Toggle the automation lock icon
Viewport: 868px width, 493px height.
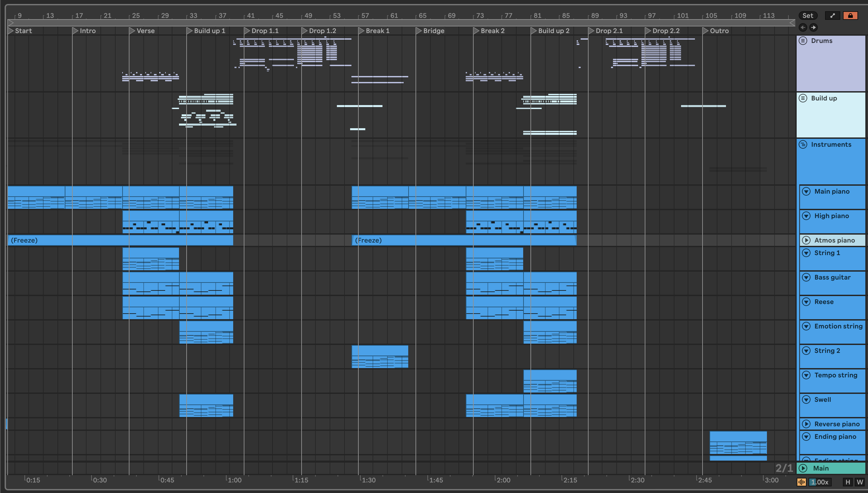click(x=850, y=16)
